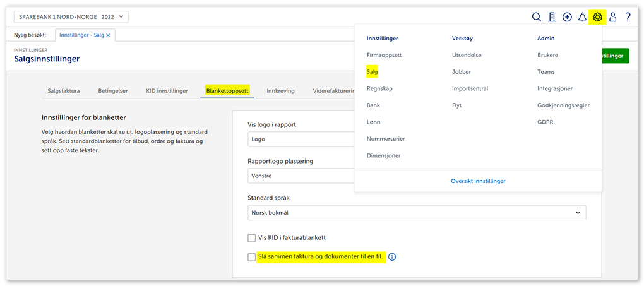The height and width of the screenshot is (286, 644).
Task: Open the user profile icon
Action: (612, 17)
